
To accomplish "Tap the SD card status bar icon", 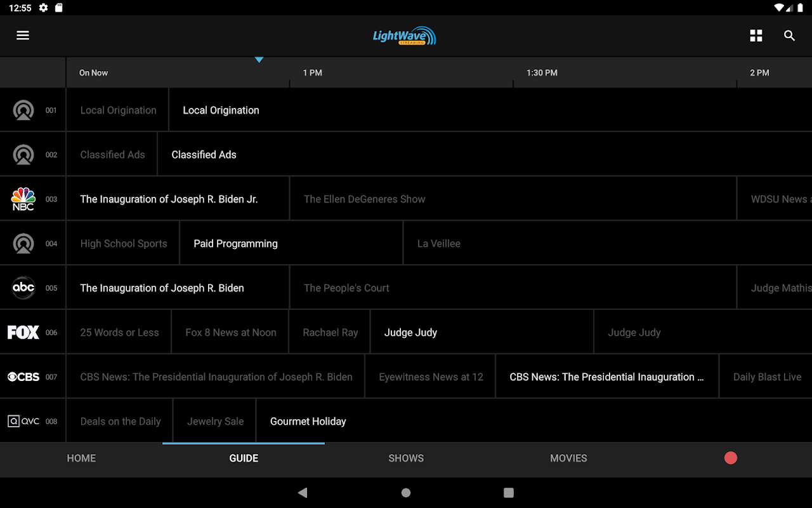I will 59,8.
